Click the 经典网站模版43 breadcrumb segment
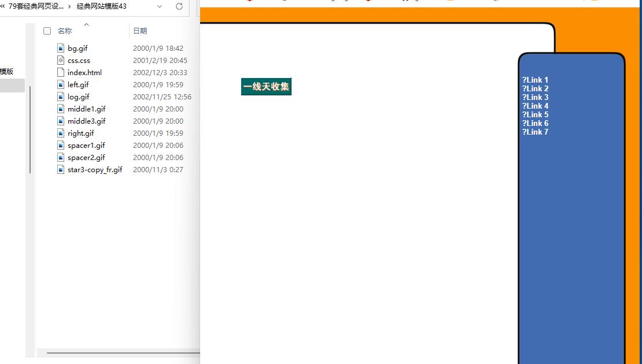This screenshot has width=642, height=364. 102,6
